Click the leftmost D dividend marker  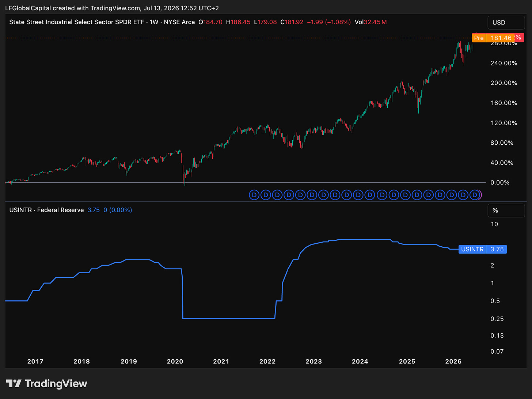pos(254,195)
